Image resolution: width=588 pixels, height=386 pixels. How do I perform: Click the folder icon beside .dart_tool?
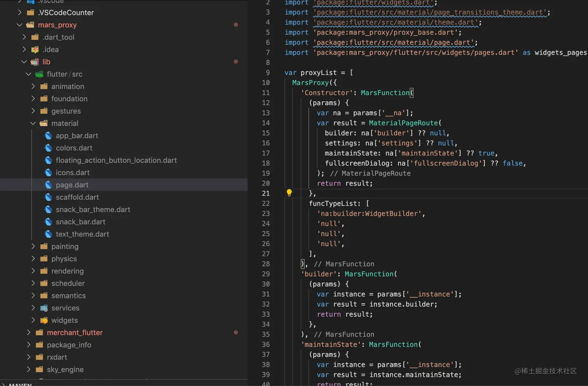coord(35,37)
